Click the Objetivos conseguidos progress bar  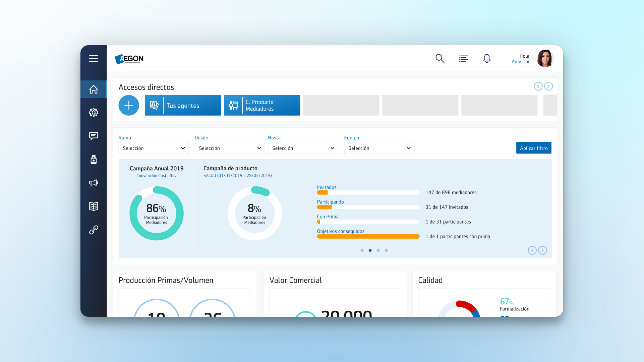point(368,236)
